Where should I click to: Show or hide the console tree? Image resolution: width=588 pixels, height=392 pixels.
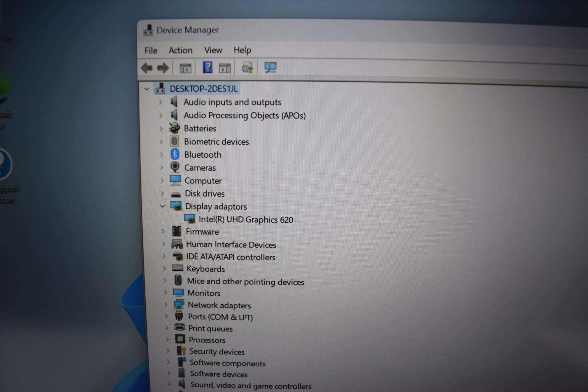pos(185,68)
